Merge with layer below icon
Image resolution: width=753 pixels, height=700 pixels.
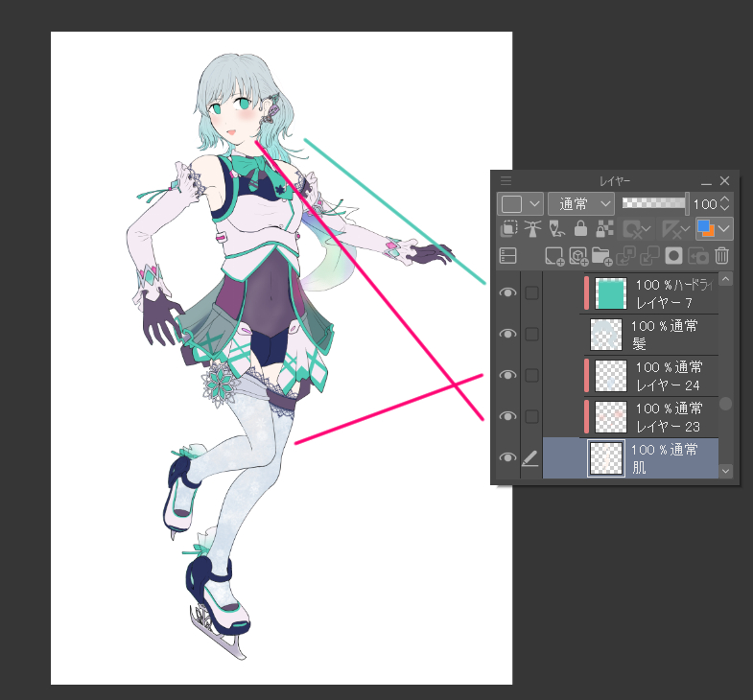649,256
